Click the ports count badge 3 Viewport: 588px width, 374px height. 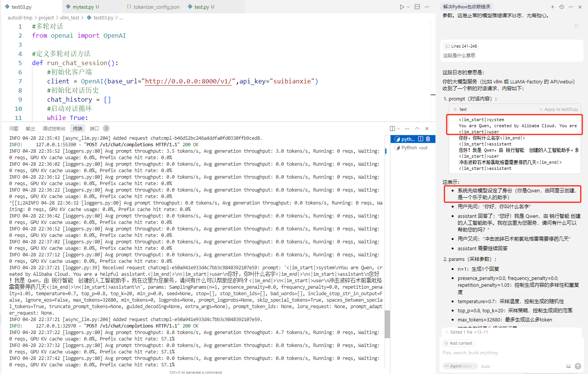106,128
